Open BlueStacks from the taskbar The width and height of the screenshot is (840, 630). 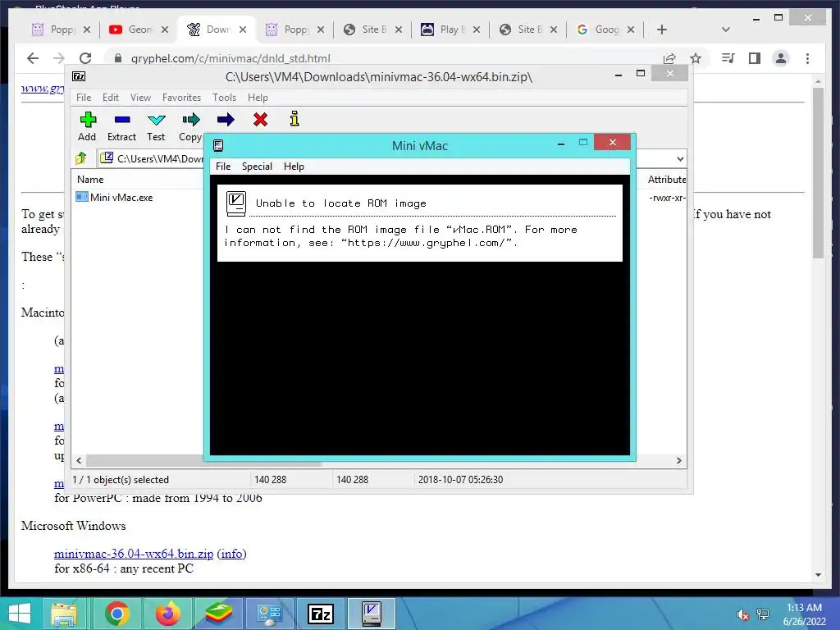click(218, 614)
